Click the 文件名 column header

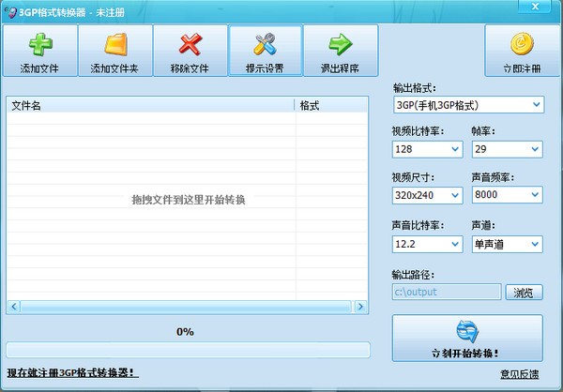tap(150, 106)
